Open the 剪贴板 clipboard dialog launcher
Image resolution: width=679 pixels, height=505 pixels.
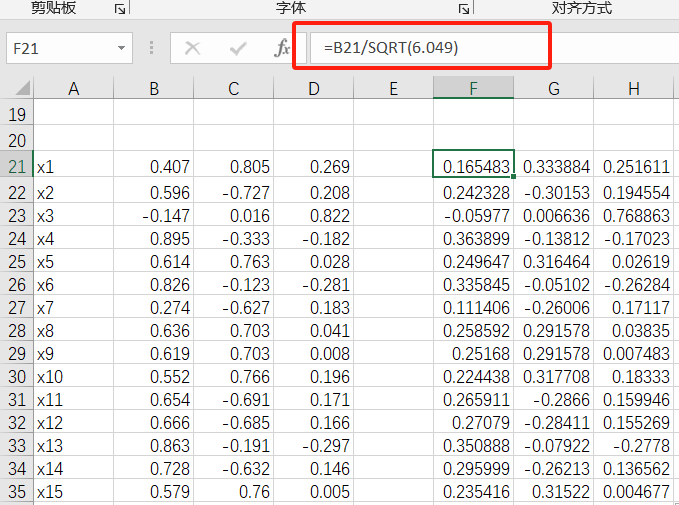(120, 8)
